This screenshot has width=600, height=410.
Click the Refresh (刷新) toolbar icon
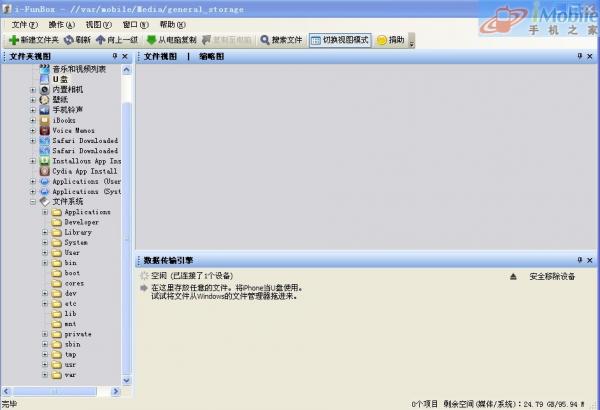coord(68,40)
